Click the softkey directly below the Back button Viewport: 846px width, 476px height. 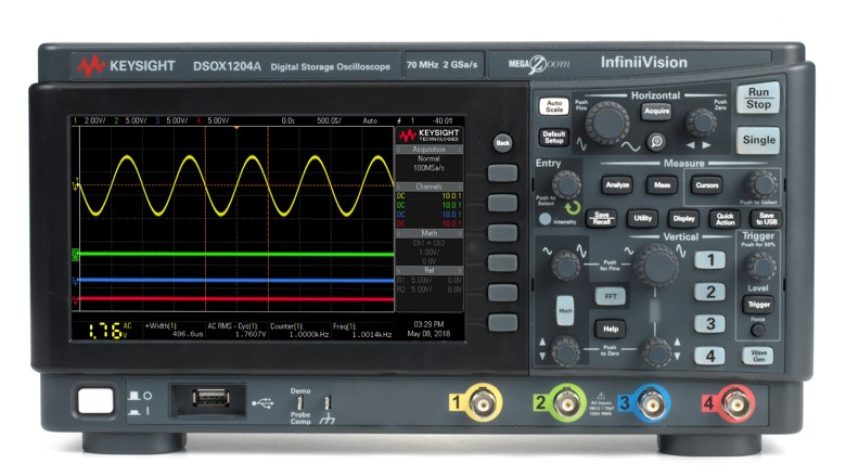point(502,173)
